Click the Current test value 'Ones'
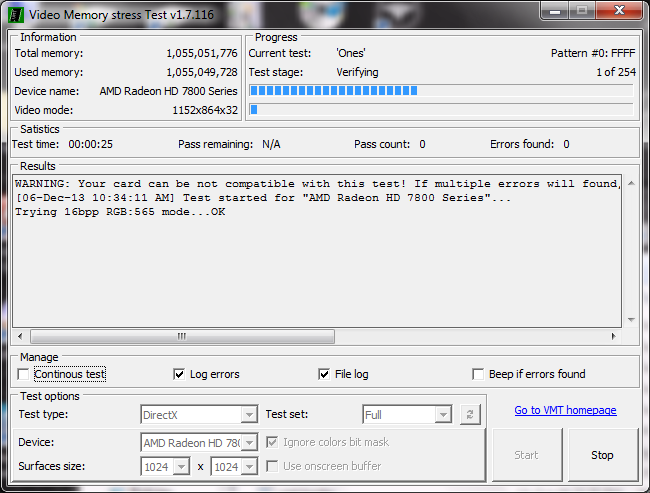Viewport: 650px width, 493px height. 351,53
